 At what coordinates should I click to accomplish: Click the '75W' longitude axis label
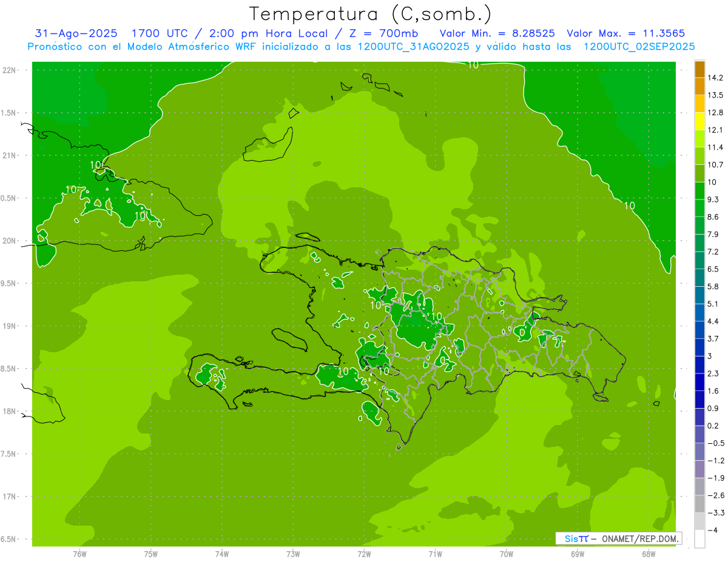(x=151, y=554)
